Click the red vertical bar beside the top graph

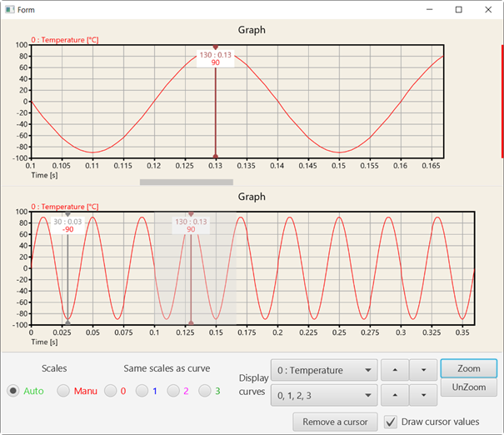point(502,102)
